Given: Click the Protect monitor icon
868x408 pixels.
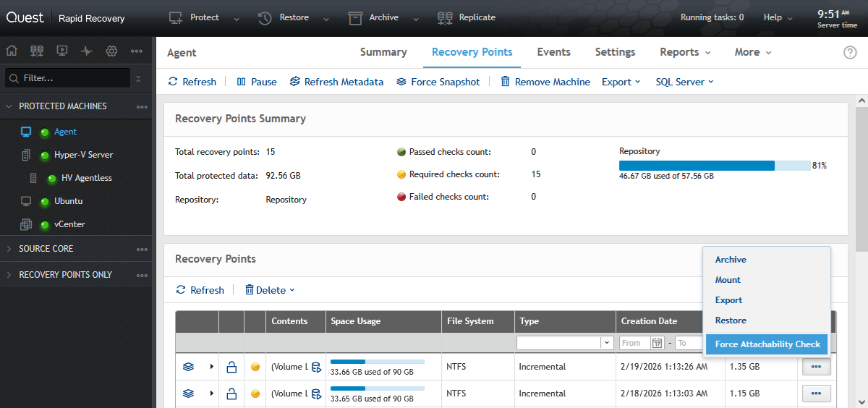Looking at the screenshot, I should pyautogui.click(x=175, y=17).
